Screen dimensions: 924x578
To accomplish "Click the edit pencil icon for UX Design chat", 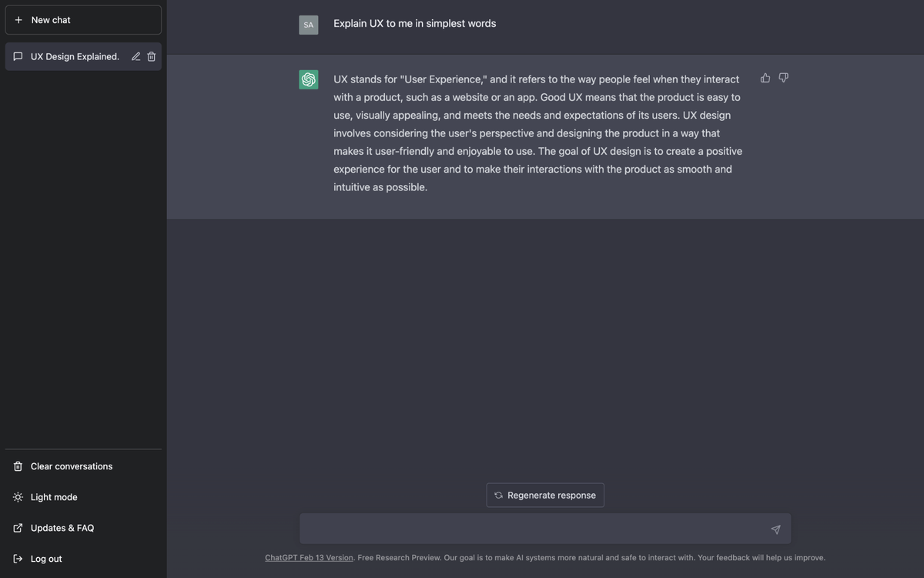I will 136,56.
